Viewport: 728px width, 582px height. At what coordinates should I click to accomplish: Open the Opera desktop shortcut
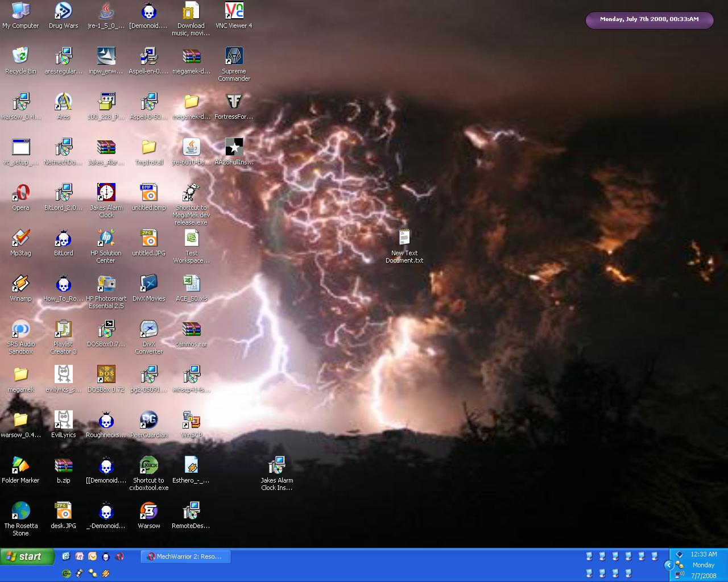[20, 193]
